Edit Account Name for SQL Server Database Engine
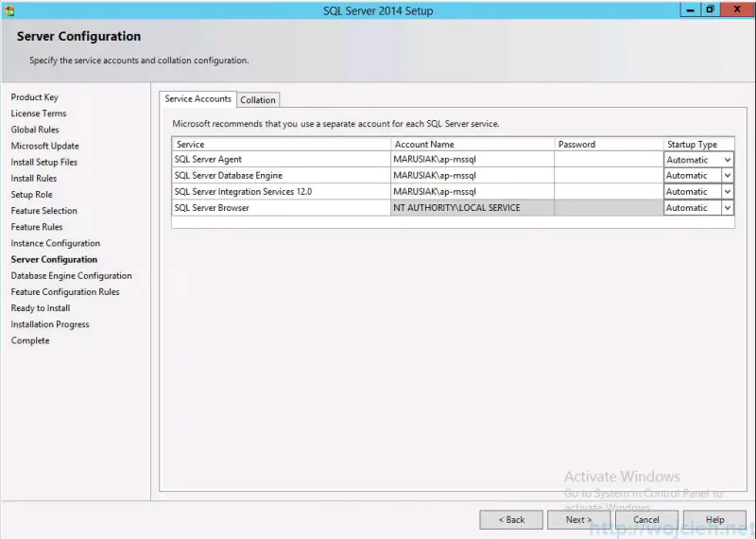 (472, 175)
